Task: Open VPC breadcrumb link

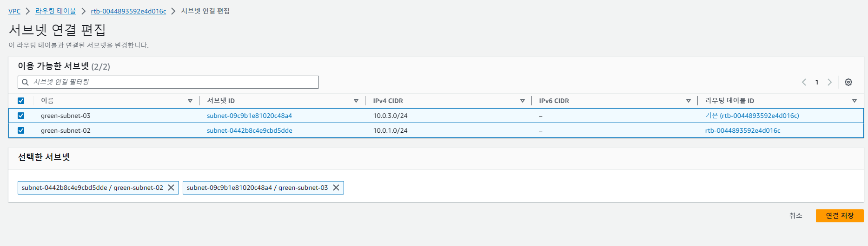Action: (x=14, y=11)
